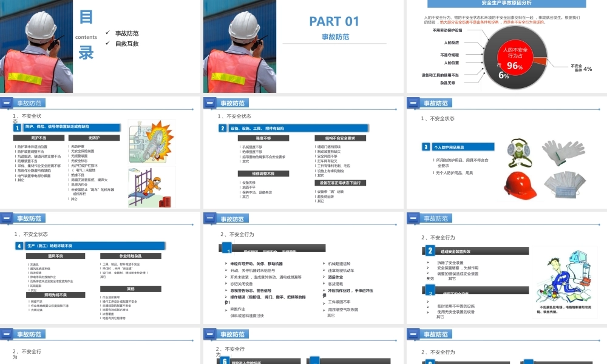This screenshot has width=607, height=364.
Task: Click the 不安全条件 4% label
Action: pos(581,69)
